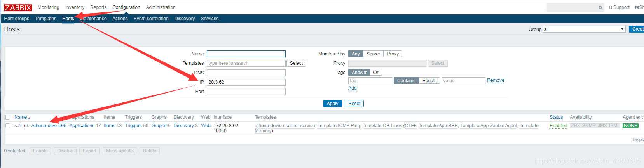Image resolution: width=644 pixels, height=168 pixels.
Task: Go to Actions submenu
Action: pyautogui.click(x=120, y=19)
